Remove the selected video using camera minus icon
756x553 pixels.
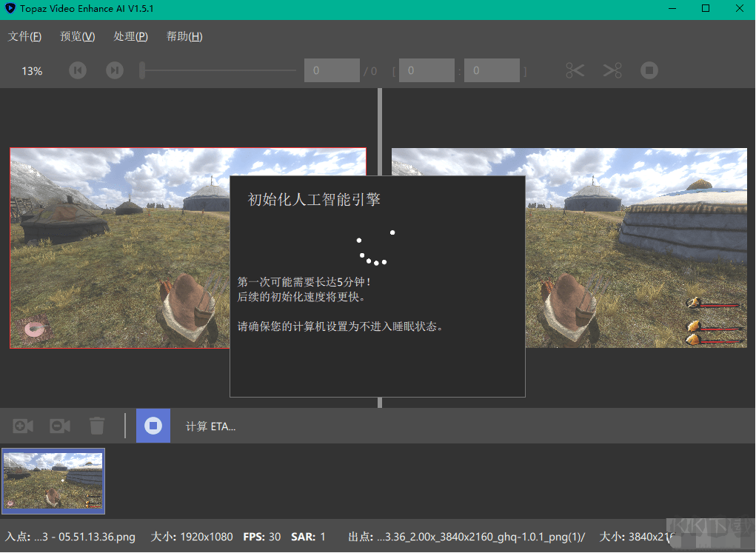click(x=59, y=426)
